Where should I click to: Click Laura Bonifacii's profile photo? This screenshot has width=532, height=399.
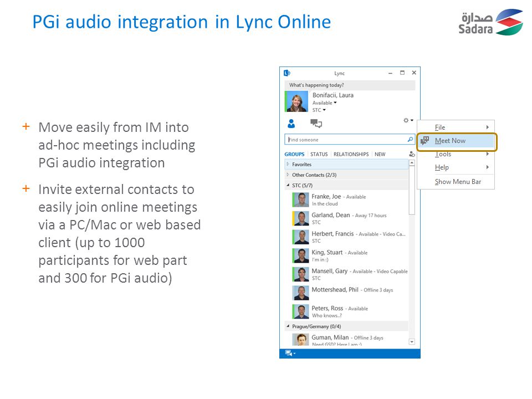pos(296,101)
